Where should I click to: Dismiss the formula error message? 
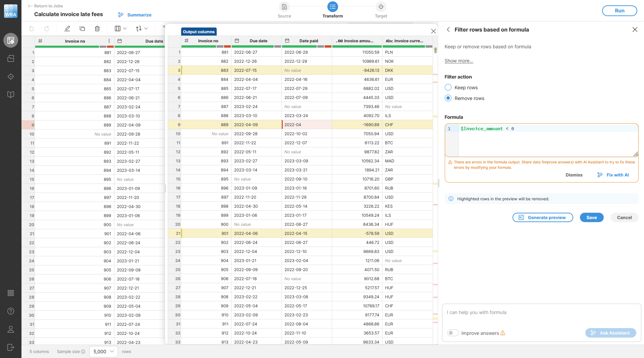[574, 175]
